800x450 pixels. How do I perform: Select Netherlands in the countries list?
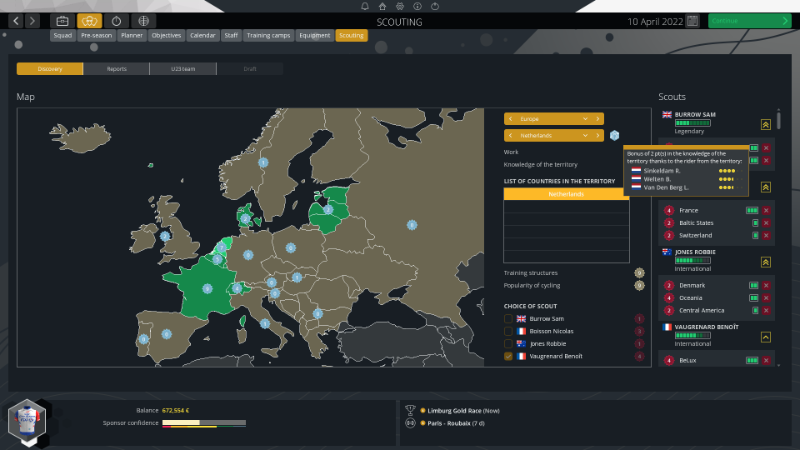click(566, 194)
